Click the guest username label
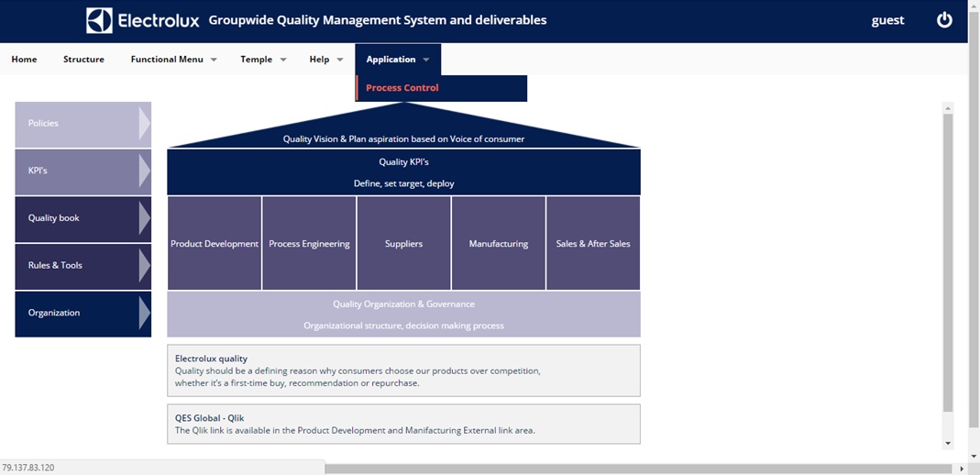 [x=887, y=20]
